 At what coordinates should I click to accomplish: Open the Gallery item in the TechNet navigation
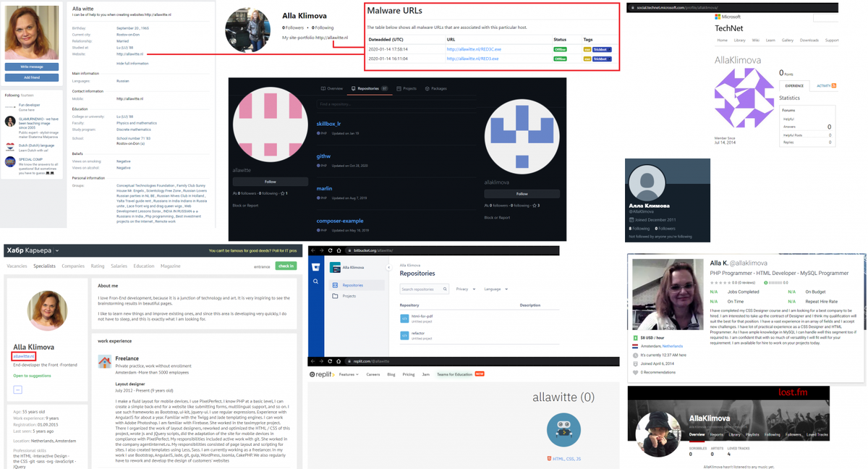pyautogui.click(x=787, y=40)
